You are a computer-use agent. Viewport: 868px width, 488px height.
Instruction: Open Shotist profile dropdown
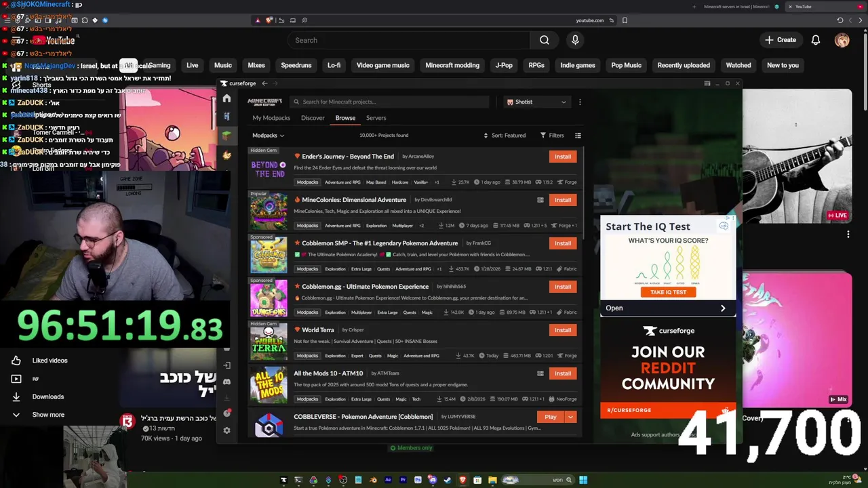pyautogui.click(x=536, y=102)
